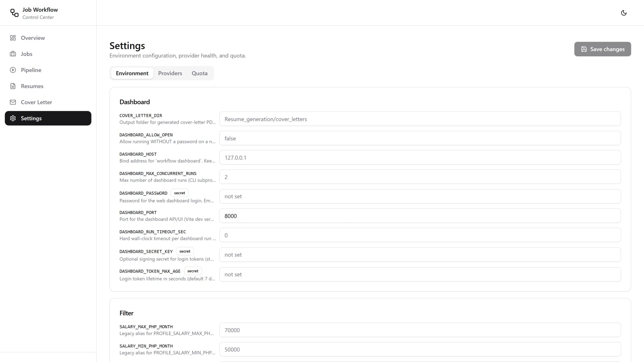The width and height of the screenshot is (644, 362).
Task: Switch to the Providers tab
Action: pyautogui.click(x=170, y=73)
